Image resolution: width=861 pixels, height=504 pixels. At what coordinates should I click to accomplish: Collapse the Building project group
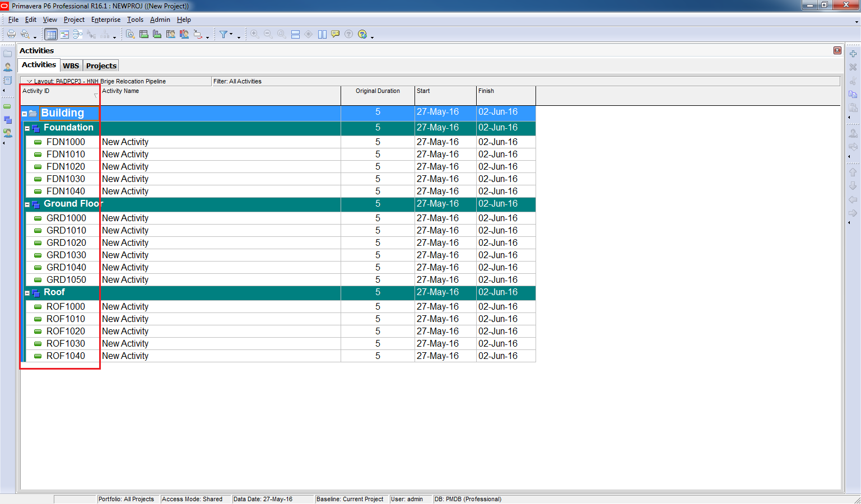click(25, 114)
